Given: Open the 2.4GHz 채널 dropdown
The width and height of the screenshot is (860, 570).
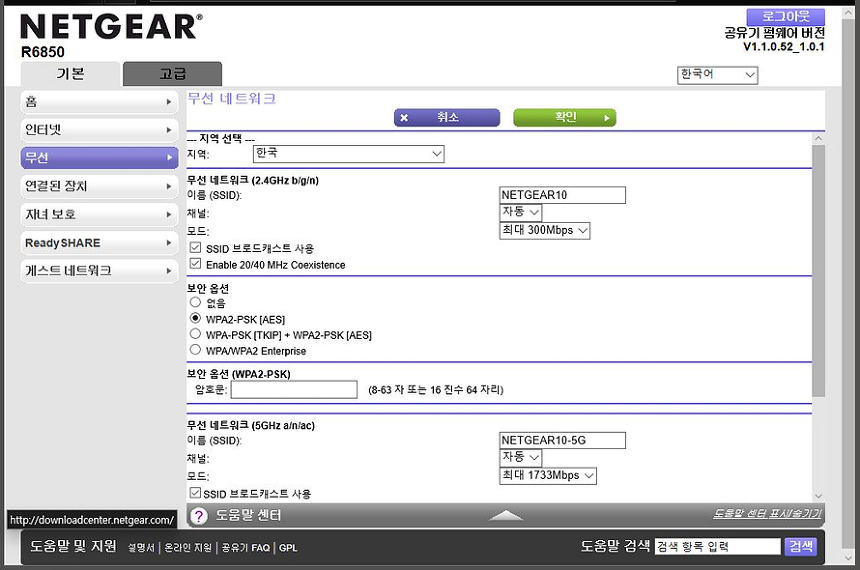Looking at the screenshot, I should (520, 212).
